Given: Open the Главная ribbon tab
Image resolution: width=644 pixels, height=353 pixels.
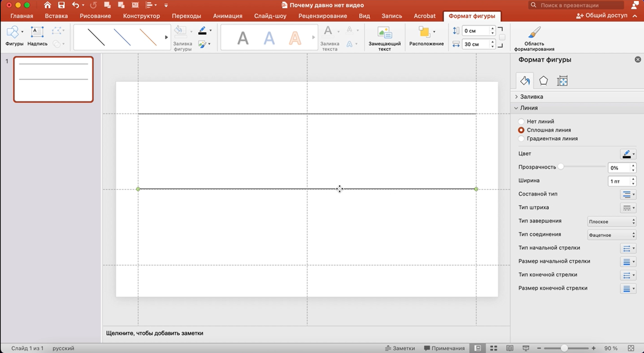Looking at the screenshot, I should point(22,16).
